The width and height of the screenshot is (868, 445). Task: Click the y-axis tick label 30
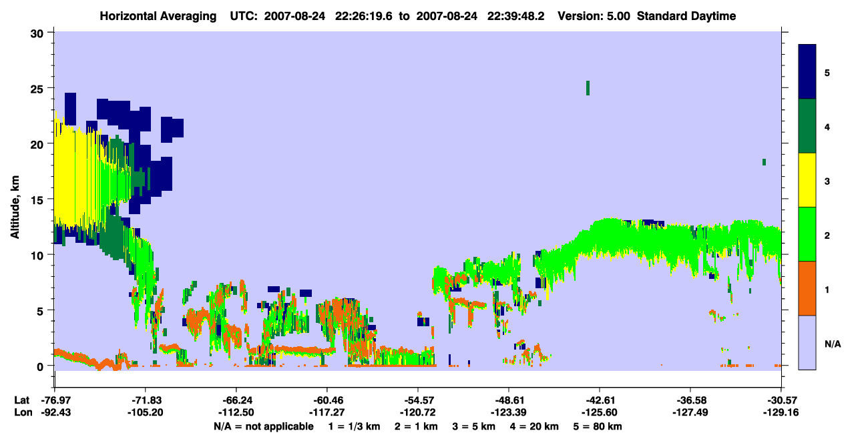38,33
